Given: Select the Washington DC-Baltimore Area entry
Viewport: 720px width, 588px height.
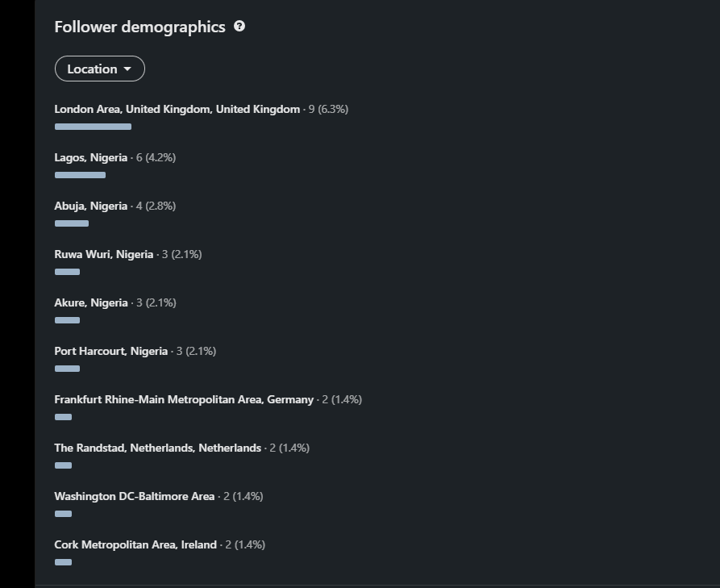Looking at the screenshot, I should click(x=134, y=496).
